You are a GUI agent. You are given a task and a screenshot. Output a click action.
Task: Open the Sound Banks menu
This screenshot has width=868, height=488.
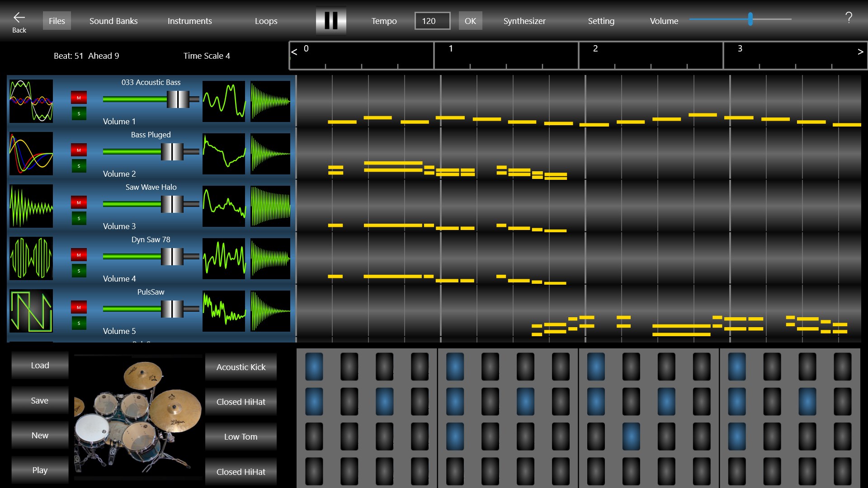[113, 20]
